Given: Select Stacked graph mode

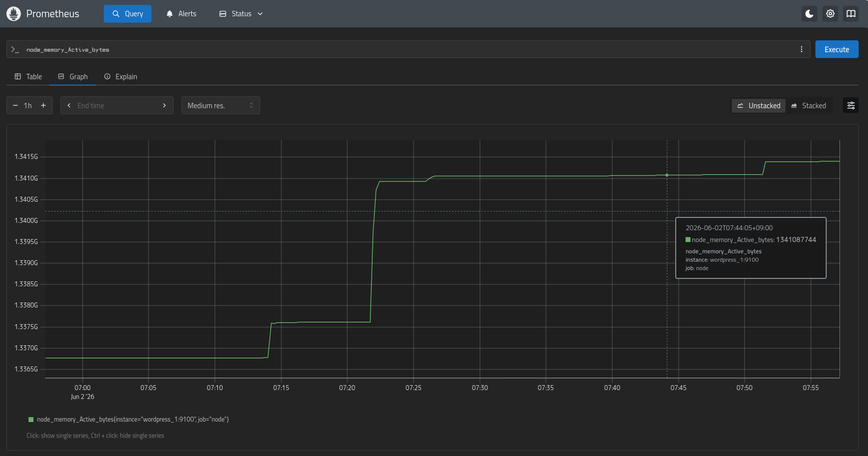Looking at the screenshot, I should [808, 105].
